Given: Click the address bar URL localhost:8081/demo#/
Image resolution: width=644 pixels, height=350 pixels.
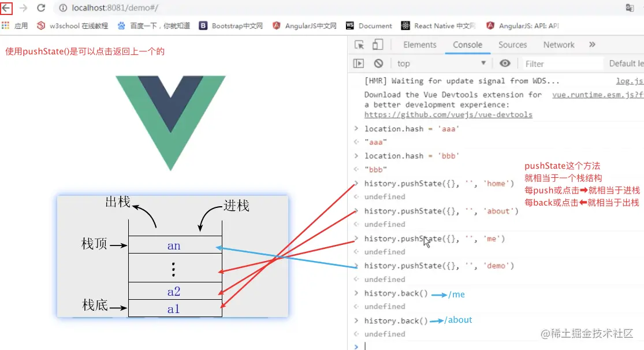Looking at the screenshot, I should point(115,8).
